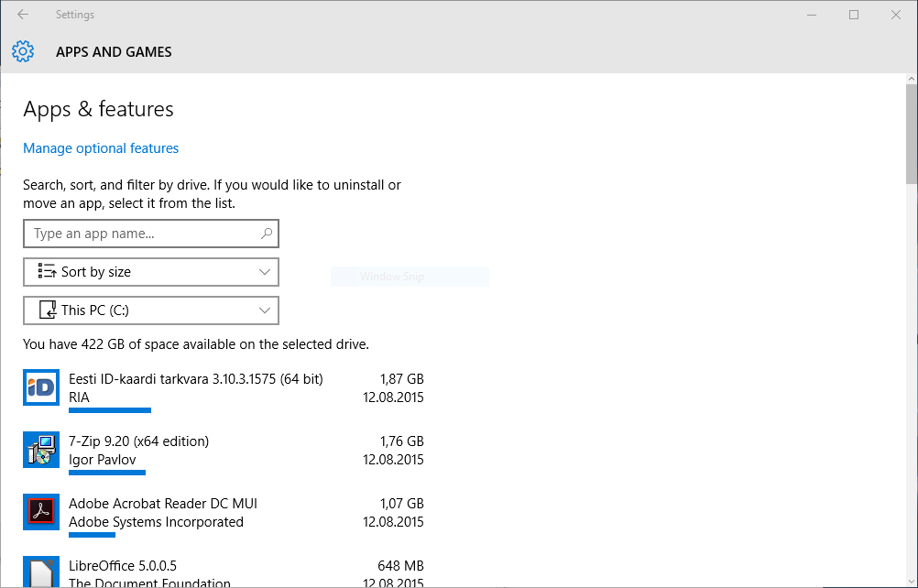Click the search magnifier icon

click(267, 234)
